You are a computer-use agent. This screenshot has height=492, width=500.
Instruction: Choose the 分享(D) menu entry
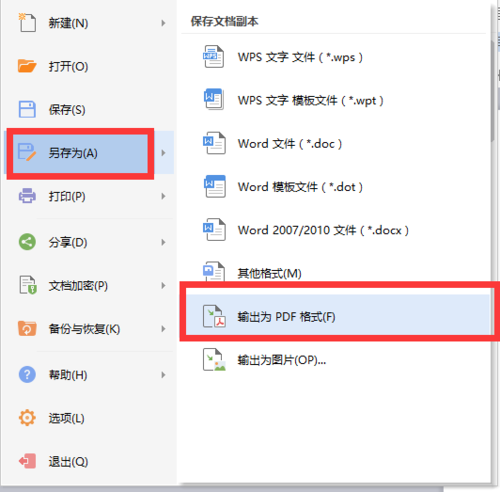89,242
